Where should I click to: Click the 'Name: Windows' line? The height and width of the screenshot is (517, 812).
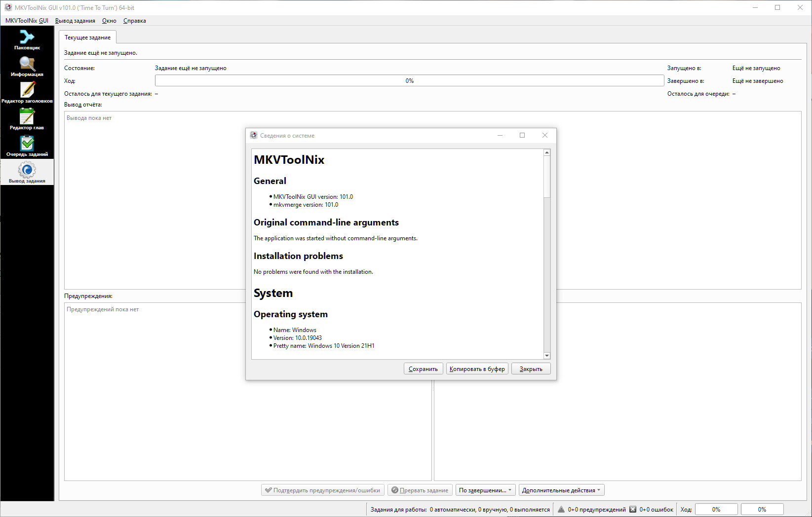(295, 330)
